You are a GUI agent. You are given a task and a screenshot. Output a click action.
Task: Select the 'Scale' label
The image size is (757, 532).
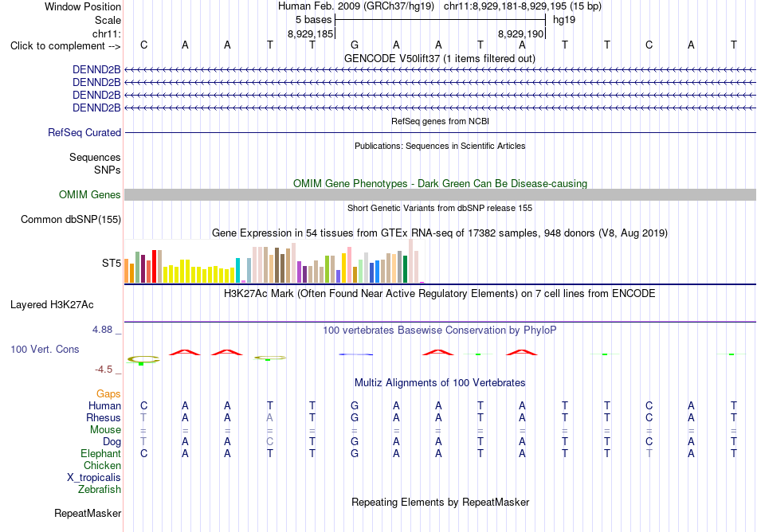point(108,20)
